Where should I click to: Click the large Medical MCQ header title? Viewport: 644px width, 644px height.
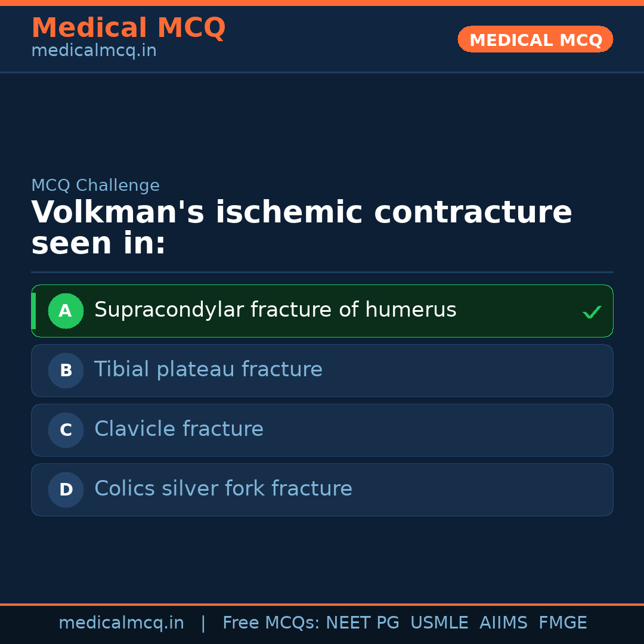[x=128, y=28]
